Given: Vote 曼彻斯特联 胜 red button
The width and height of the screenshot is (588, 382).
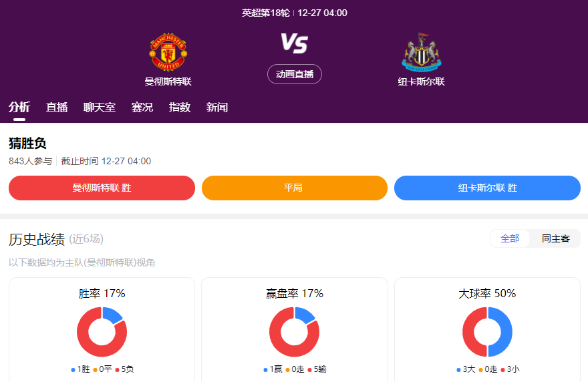Looking at the screenshot, I should coord(102,188).
